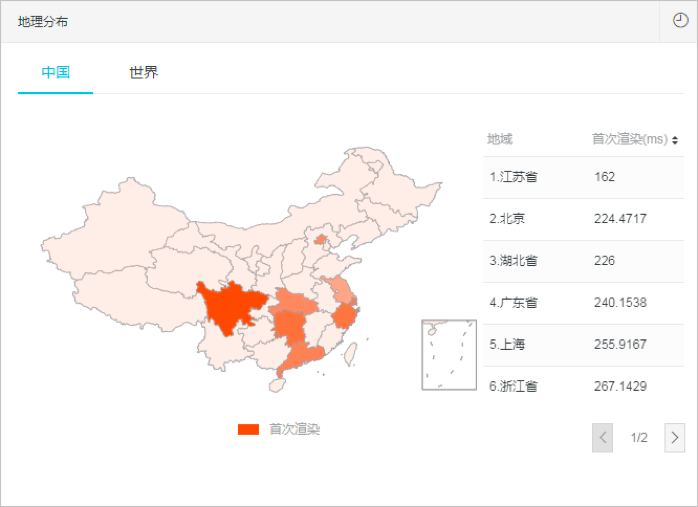Viewport: 698px width, 507px height.
Task: Click the value 162 for 江苏省
Action: click(605, 177)
